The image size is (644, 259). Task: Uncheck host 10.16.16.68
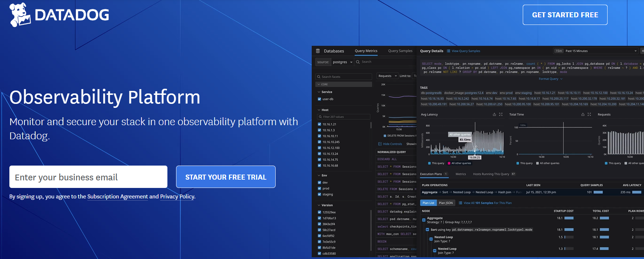319,166
